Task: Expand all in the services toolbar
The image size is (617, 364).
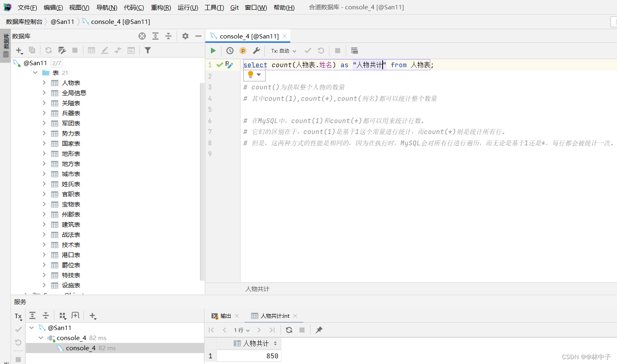Action: tap(32, 315)
